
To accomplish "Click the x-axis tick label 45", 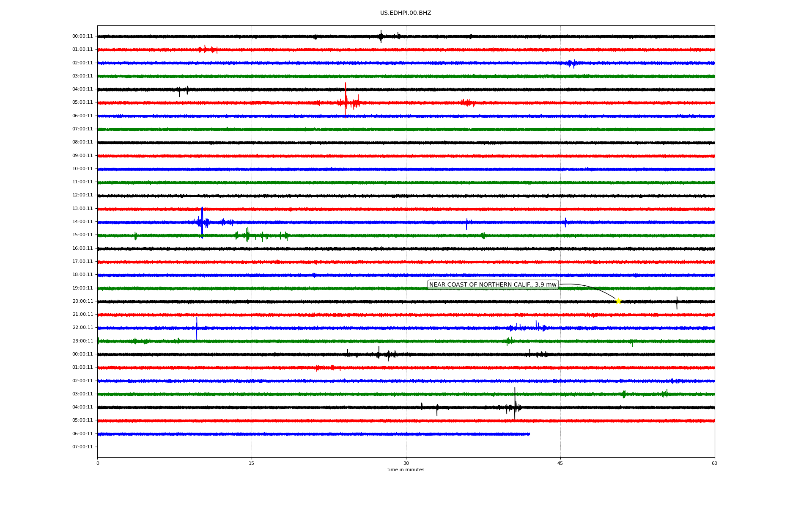I will pos(560,463).
